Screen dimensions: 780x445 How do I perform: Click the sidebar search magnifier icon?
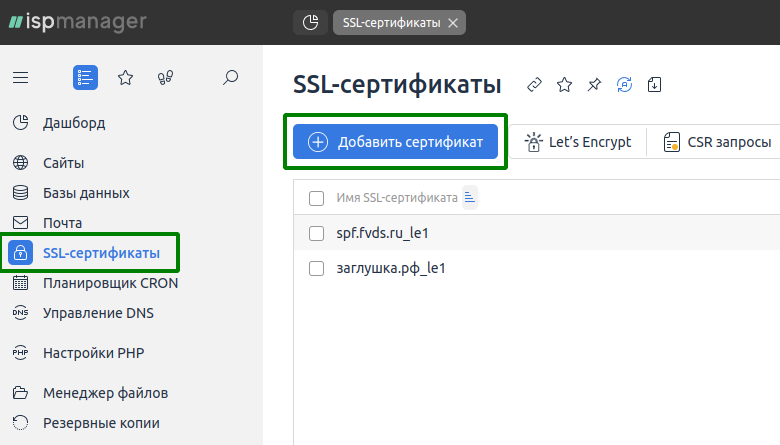[x=230, y=77]
